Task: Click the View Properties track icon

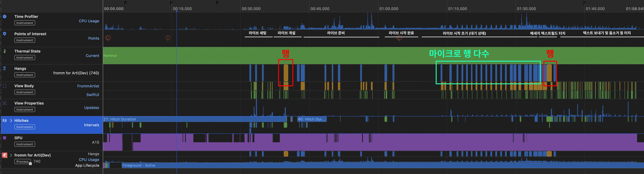Action: click(5, 103)
